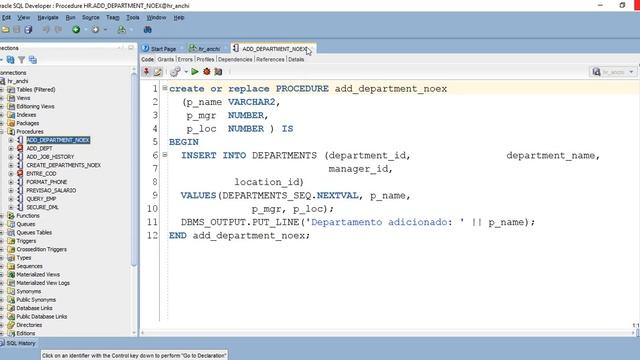Open dropdown beside the Back arrow

(x=85, y=30)
